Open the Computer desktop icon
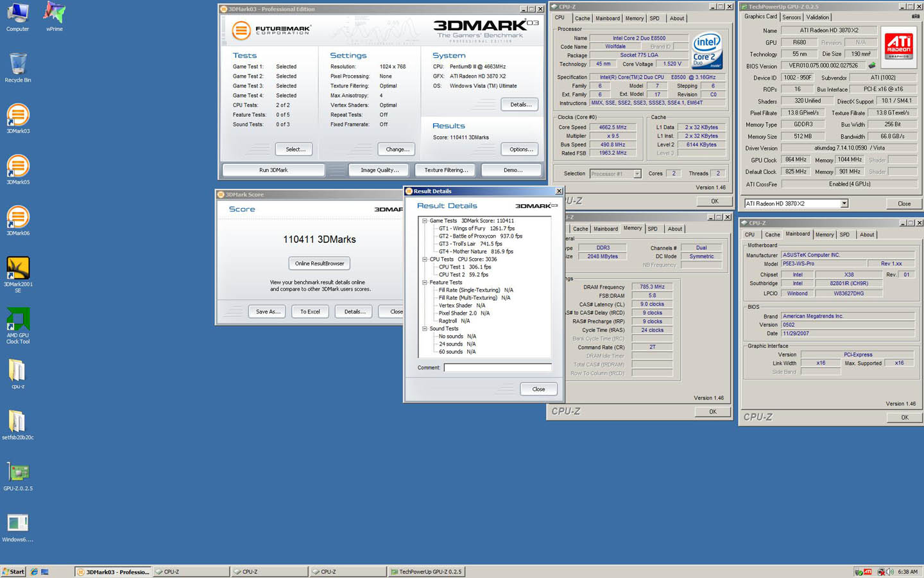This screenshot has height=578, width=924. click(17, 17)
